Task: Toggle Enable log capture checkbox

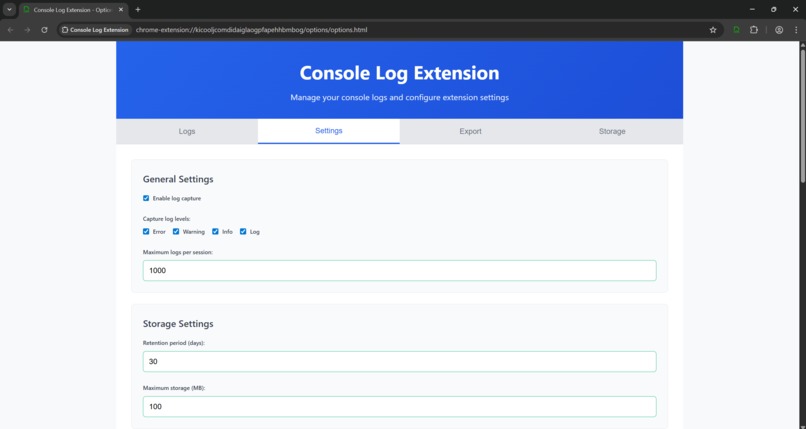Action: point(146,198)
